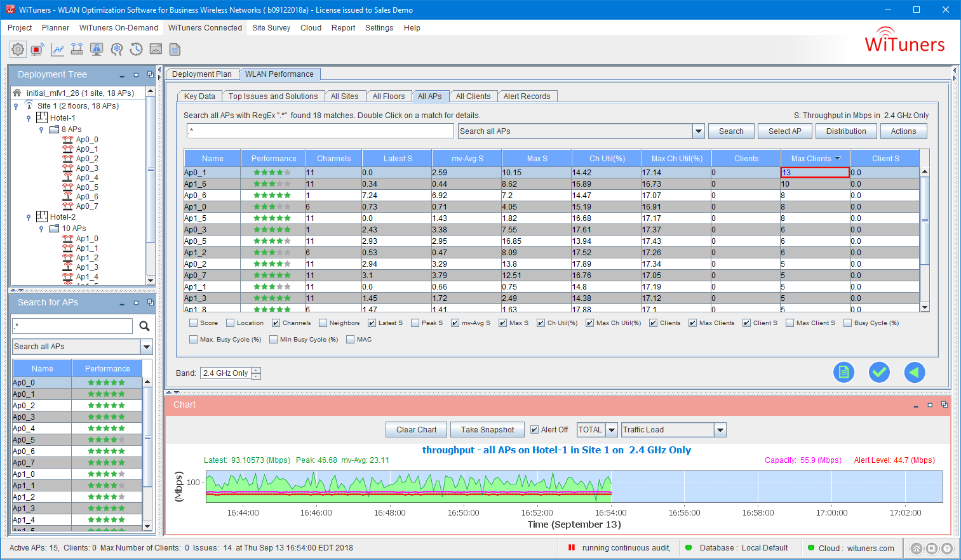The height and width of the screenshot is (560, 961).
Task: Open the Top Issues and Solutions tab
Action: pos(273,97)
